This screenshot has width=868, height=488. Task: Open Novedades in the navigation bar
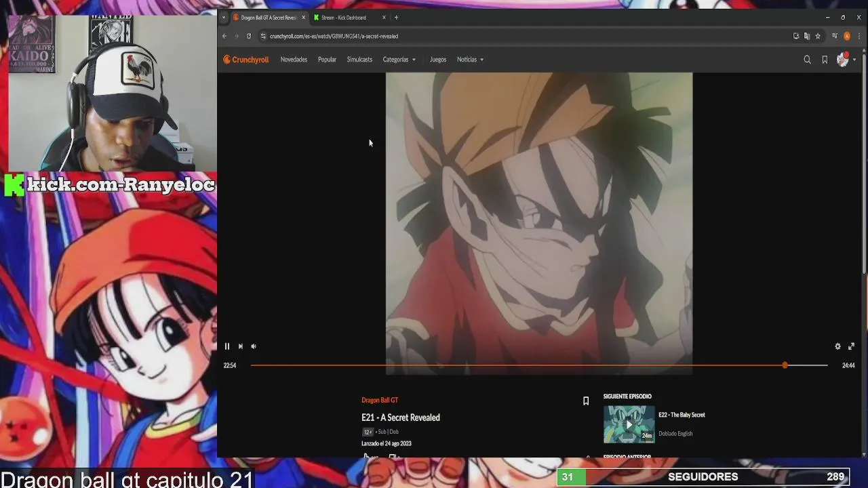click(294, 60)
